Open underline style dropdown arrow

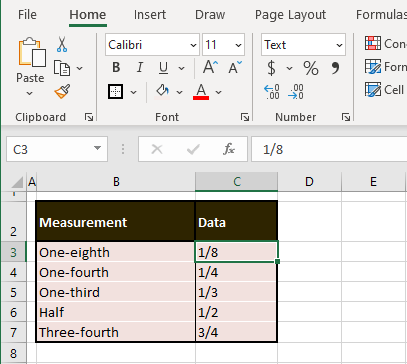pyautogui.click(x=181, y=68)
